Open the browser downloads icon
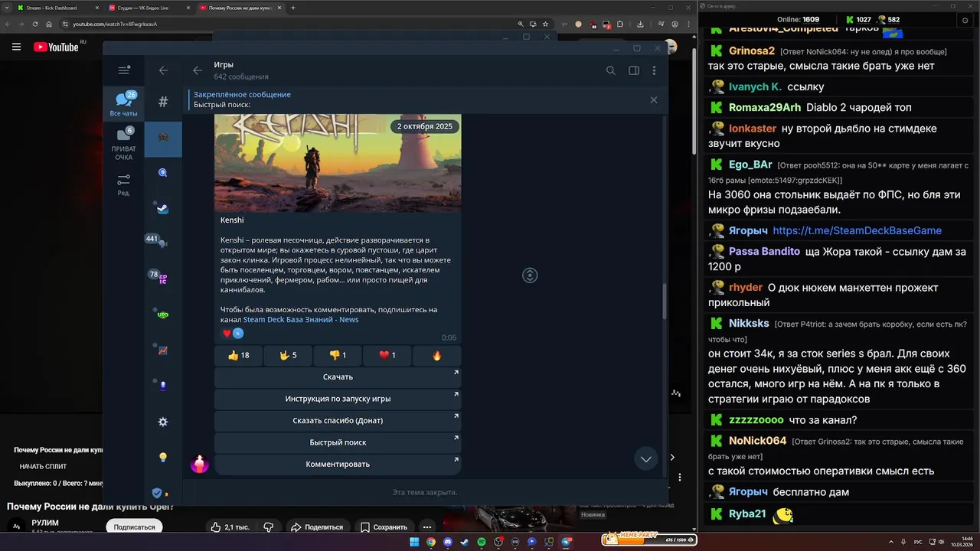The width and height of the screenshot is (980, 551). coord(640,24)
